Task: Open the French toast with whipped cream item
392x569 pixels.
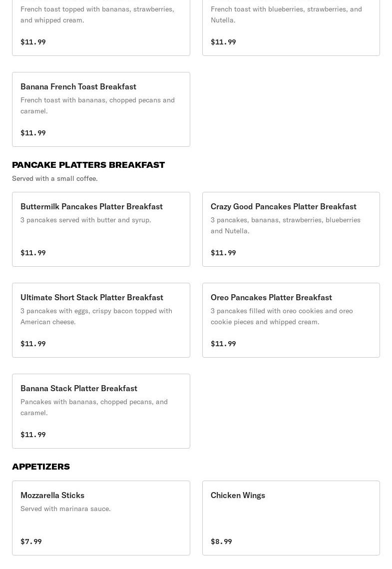Action: click(101, 25)
